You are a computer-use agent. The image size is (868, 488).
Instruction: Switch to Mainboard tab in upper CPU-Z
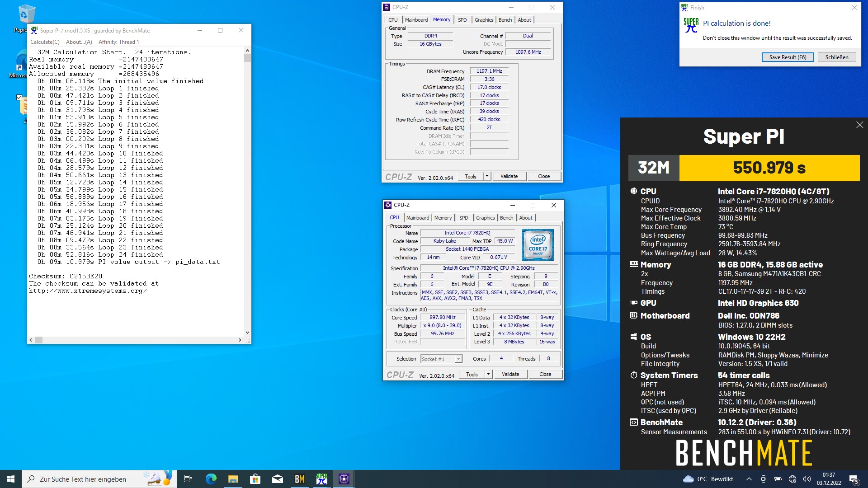[416, 20]
